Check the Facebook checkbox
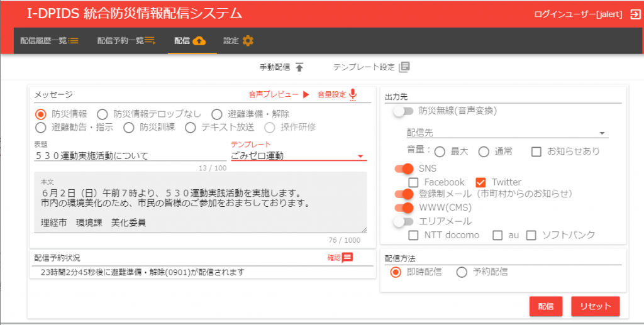The height and width of the screenshot is (325, 644). click(x=413, y=182)
